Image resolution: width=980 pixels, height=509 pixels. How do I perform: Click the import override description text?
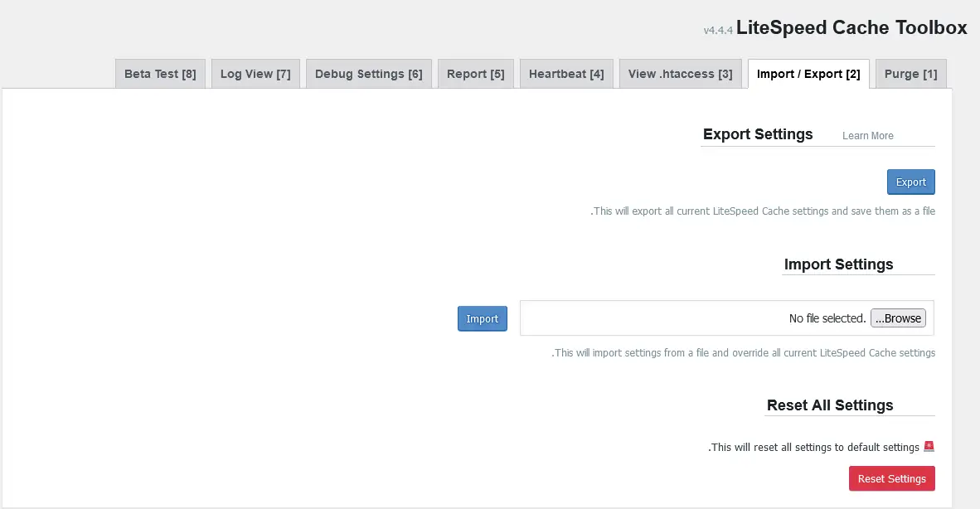click(x=743, y=353)
